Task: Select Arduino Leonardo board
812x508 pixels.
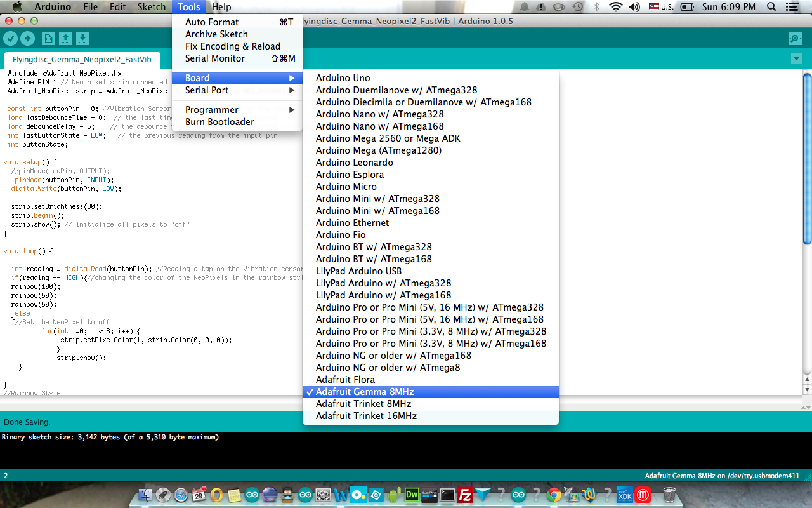Action: click(431, 163)
